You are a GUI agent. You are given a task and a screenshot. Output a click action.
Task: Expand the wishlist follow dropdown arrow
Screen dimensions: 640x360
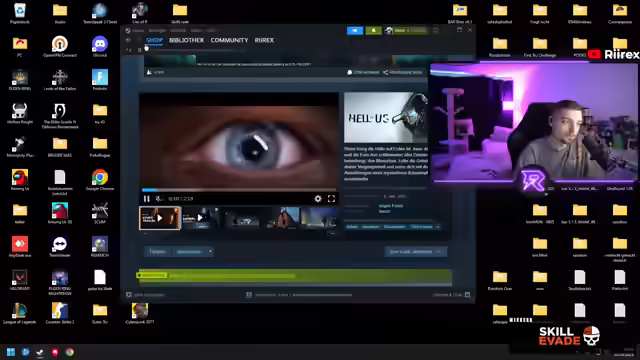[x=210, y=251]
